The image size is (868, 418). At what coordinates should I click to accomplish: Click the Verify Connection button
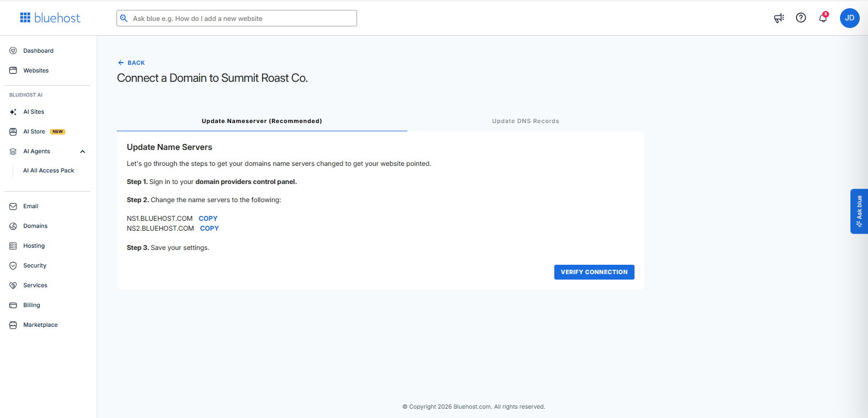click(594, 272)
